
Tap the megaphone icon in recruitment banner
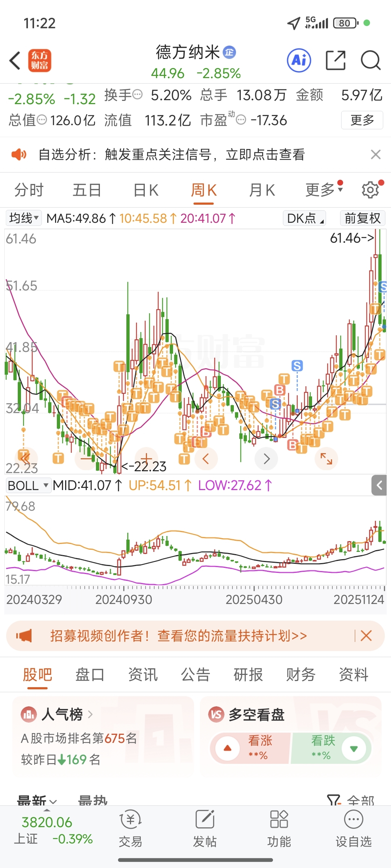click(24, 635)
